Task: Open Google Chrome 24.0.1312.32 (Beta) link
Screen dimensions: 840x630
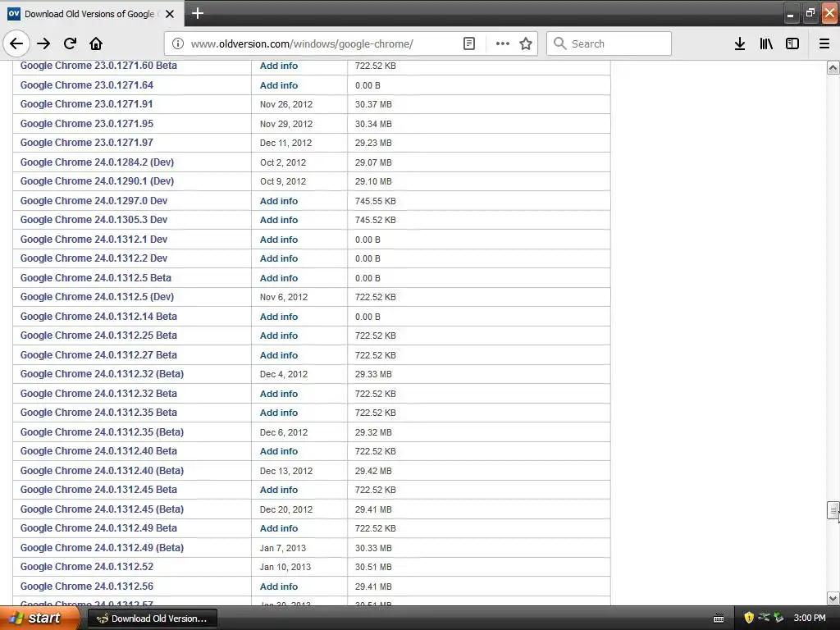Action: (x=102, y=374)
